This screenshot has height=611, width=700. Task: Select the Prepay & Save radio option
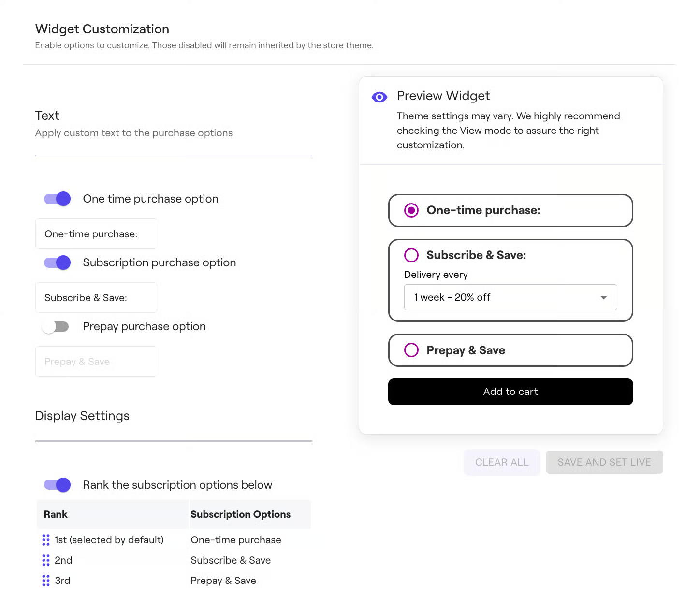click(411, 350)
